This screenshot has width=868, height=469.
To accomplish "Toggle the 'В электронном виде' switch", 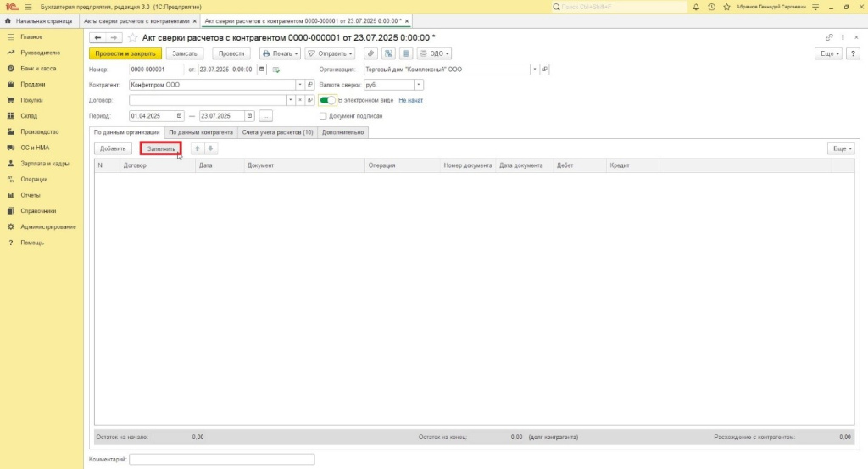I will [x=328, y=100].
